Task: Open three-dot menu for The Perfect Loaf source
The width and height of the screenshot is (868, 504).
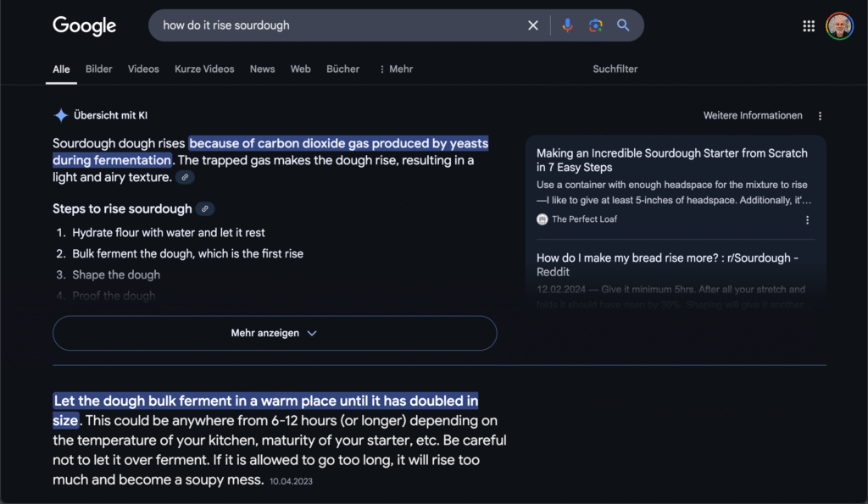Action: [807, 219]
